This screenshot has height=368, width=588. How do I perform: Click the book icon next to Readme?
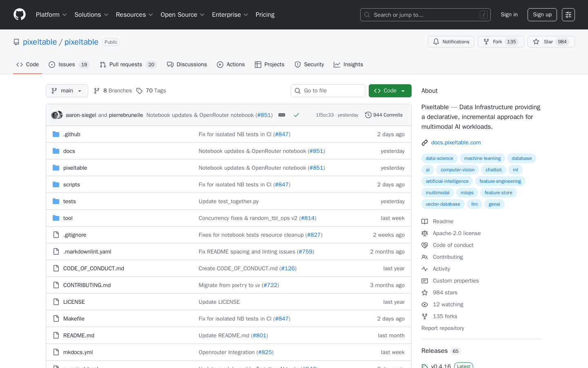point(425,221)
